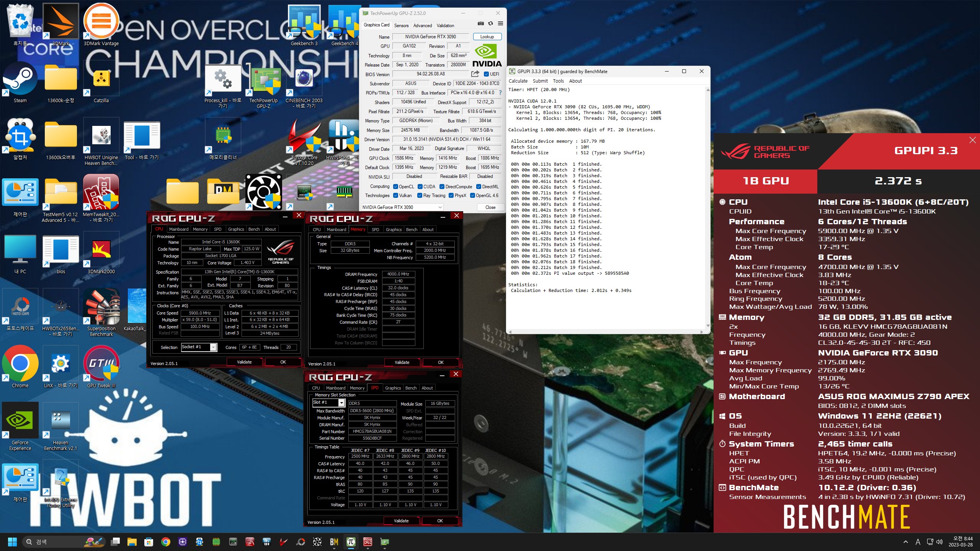Open the Tools menu in GPUPI
Screen dimensions: 980x551
coord(558,81)
